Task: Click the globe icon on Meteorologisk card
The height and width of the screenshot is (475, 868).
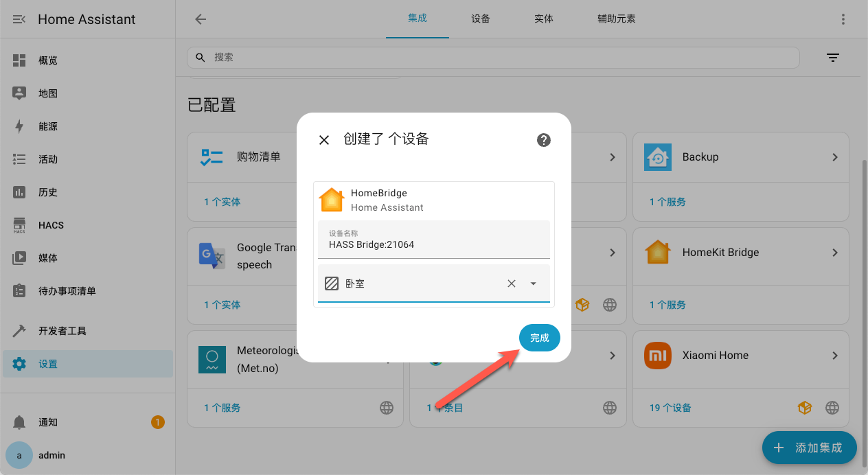Action: (x=387, y=407)
